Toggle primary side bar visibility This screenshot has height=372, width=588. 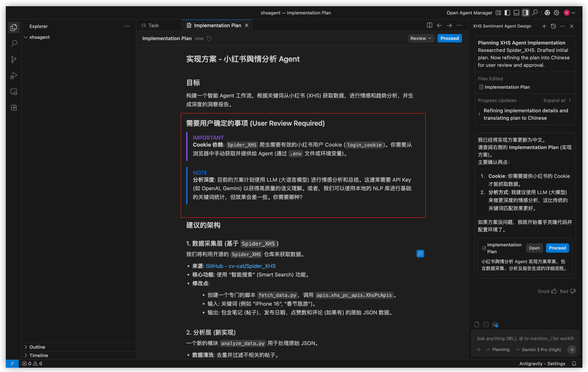[x=507, y=13]
